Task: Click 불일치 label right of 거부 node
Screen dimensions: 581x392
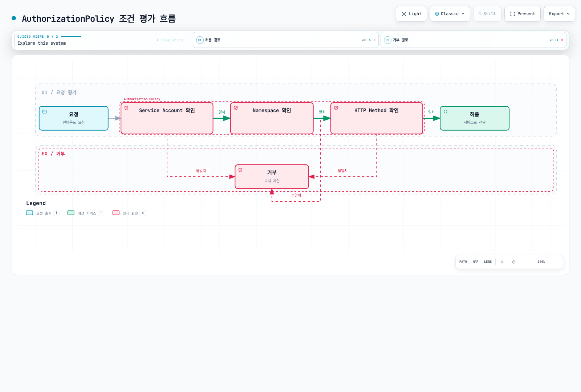Action: click(x=342, y=171)
